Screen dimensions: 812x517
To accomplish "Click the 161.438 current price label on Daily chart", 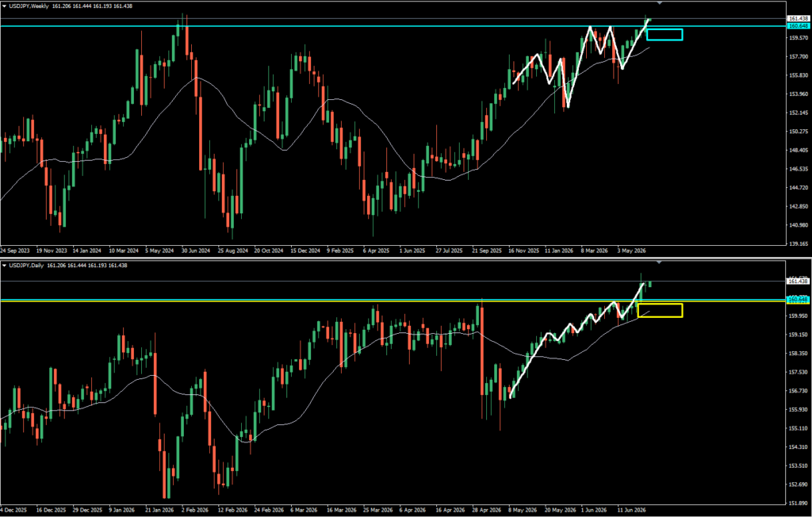I will point(798,281).
